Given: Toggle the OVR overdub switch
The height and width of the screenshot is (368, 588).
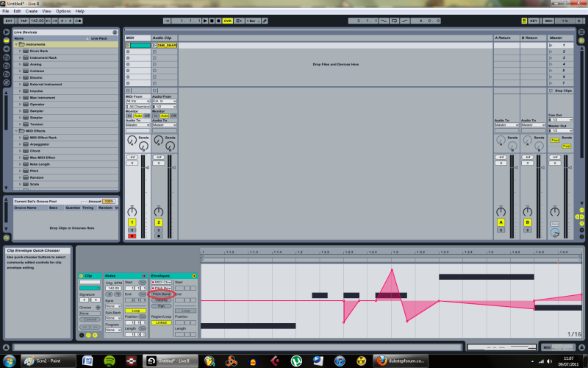Looking at the screenshot, I should click(x=228, y=21).
